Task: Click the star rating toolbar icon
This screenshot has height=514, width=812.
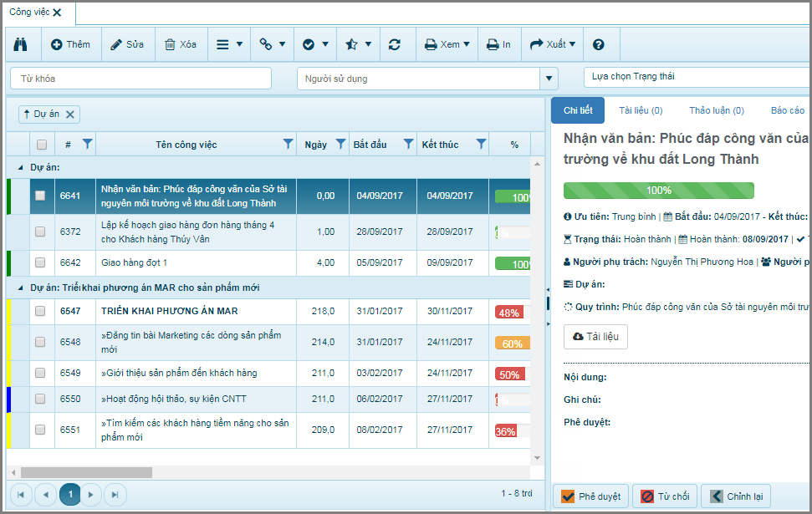Action: point(351,44)
